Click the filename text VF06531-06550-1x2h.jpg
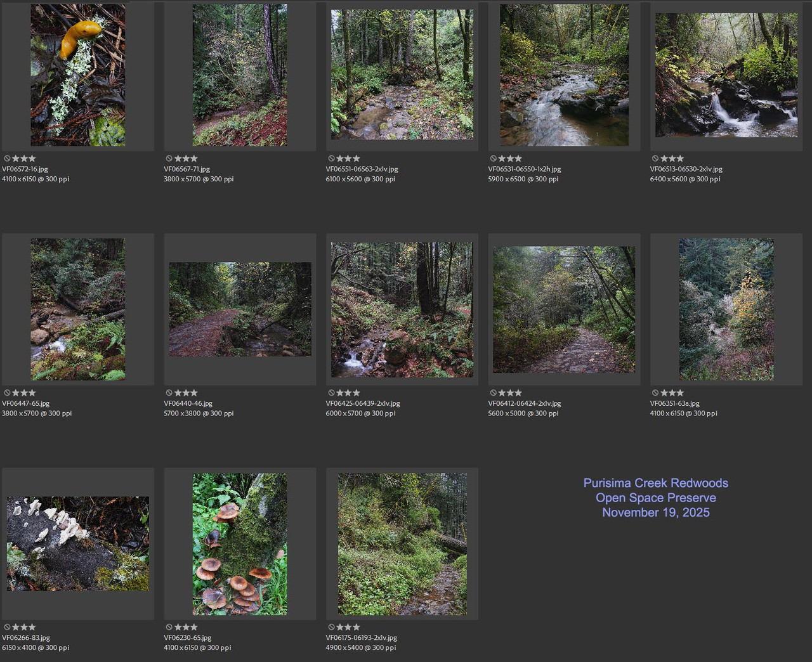The width and height of the screenshot is (812, 662). pyautogui.click(x=525, y=169)
